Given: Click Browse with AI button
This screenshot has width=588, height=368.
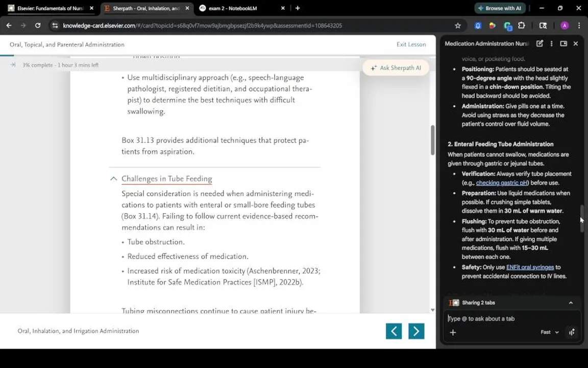Looking at the screenshot, I should click(x=500, y=8).
